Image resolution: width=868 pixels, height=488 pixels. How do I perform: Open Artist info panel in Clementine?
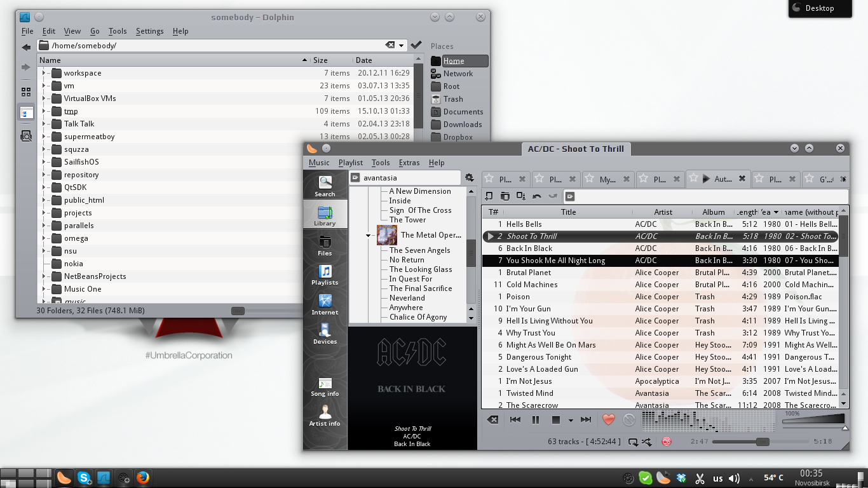[x=325, y=416]
